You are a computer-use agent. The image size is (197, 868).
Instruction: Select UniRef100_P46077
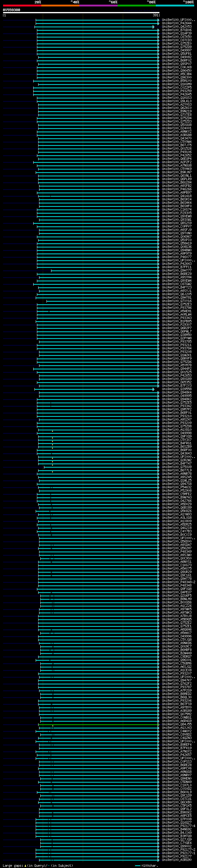click(177, 257)
